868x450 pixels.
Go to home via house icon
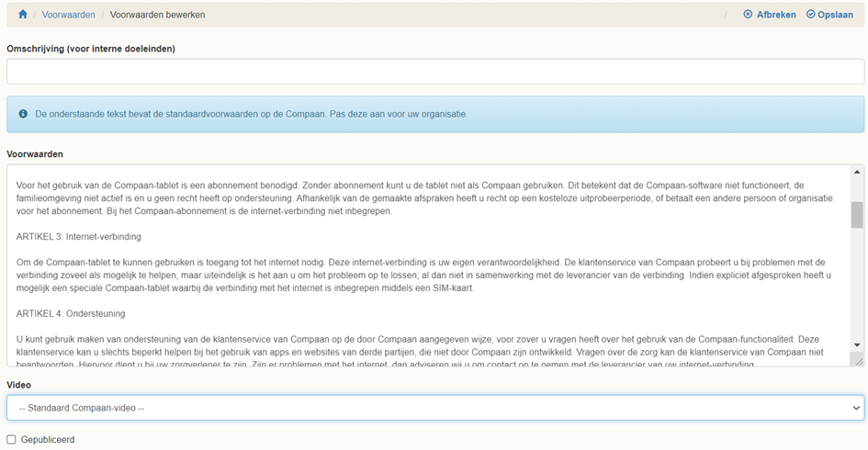(x=23, y=15)
